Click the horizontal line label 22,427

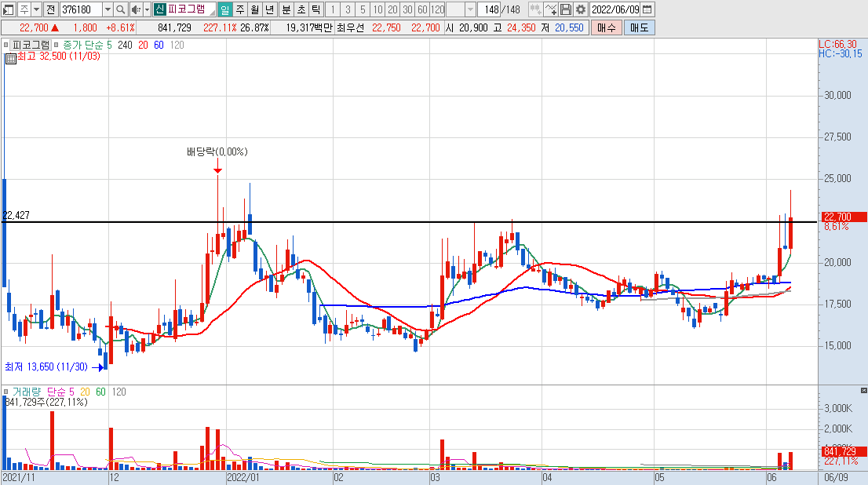[16, 215]
